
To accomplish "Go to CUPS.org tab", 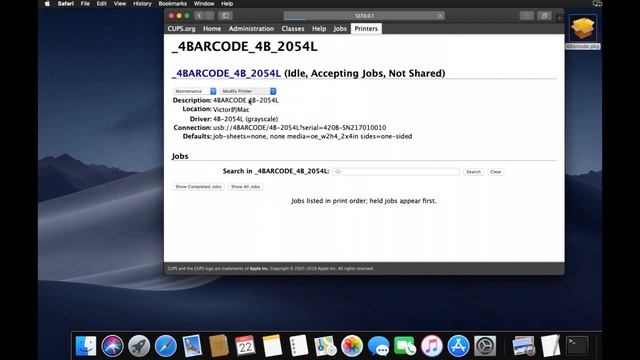I will 181,29.
